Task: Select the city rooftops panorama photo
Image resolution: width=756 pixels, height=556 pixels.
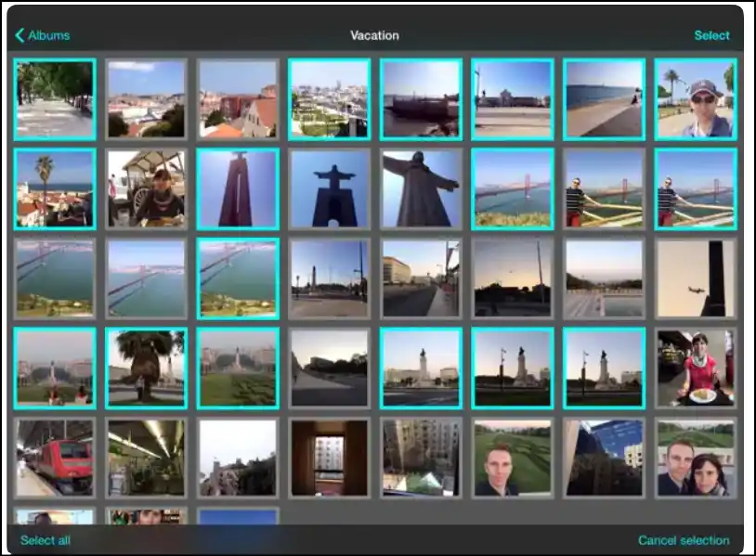Action: pyautogui.click(x=146, y=99)
